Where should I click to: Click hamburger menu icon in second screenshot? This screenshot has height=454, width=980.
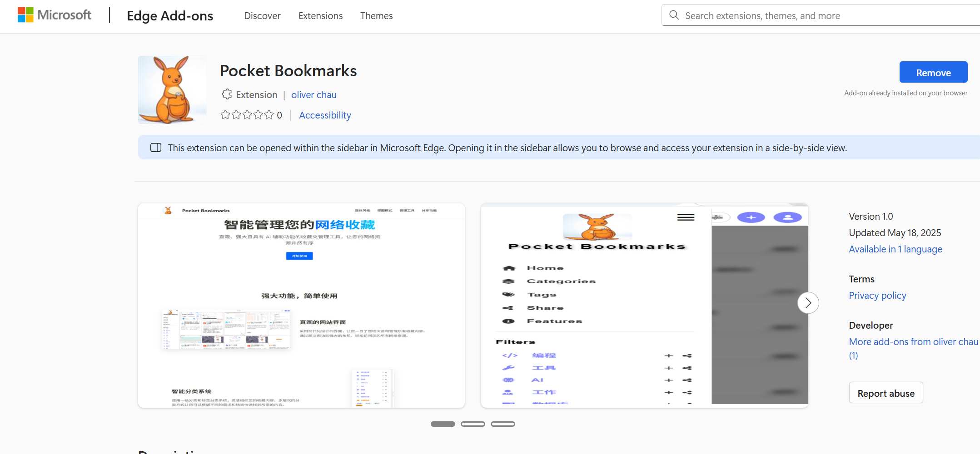pos(686,217)
